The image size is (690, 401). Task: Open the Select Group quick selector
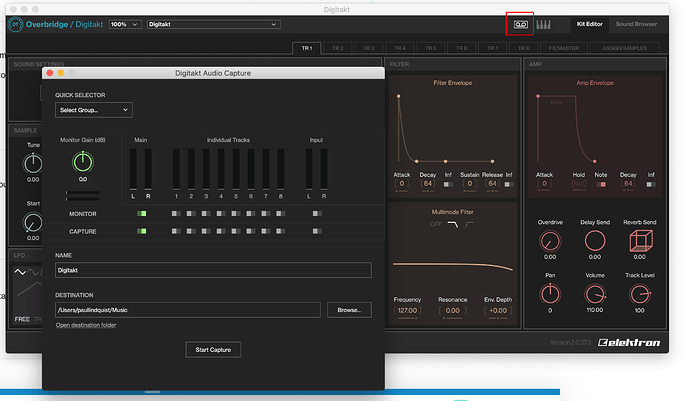(94, 110)
